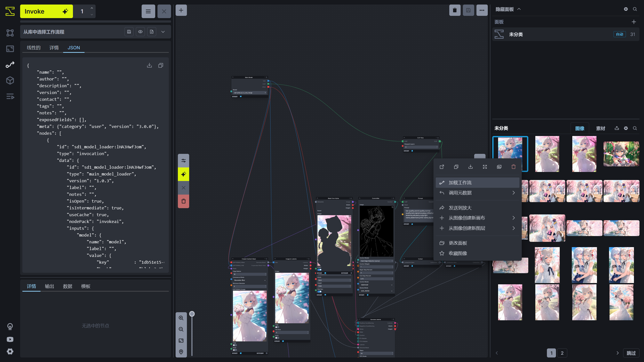Click the copy JSON icon
The image size is (644, 362).
pyautogui.click(x=160, y=65)
